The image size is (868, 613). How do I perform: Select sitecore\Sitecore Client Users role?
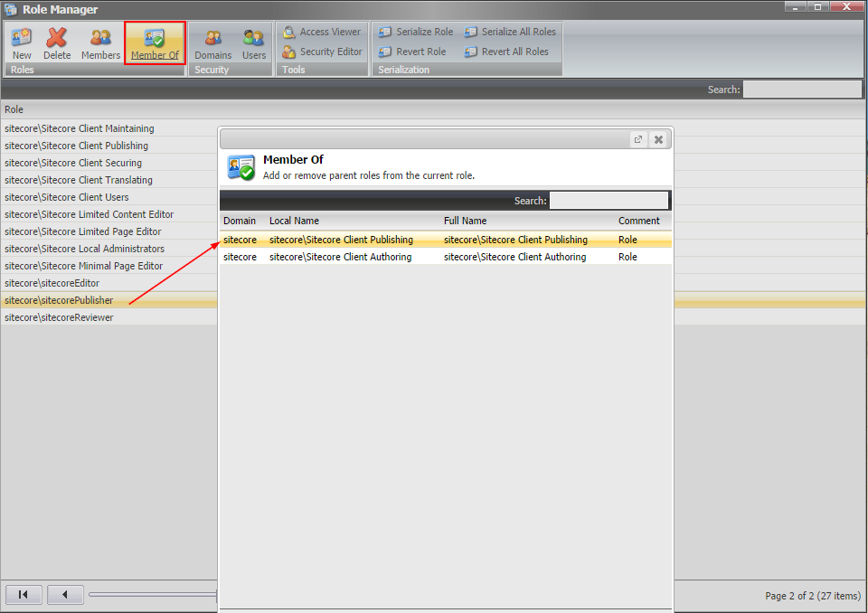[x=109, y=197]
